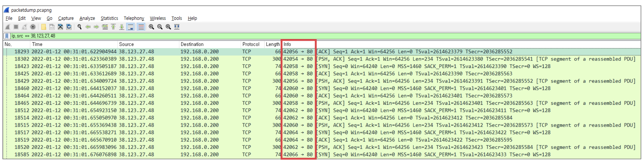Select packet number 18425

coord(322,74)
